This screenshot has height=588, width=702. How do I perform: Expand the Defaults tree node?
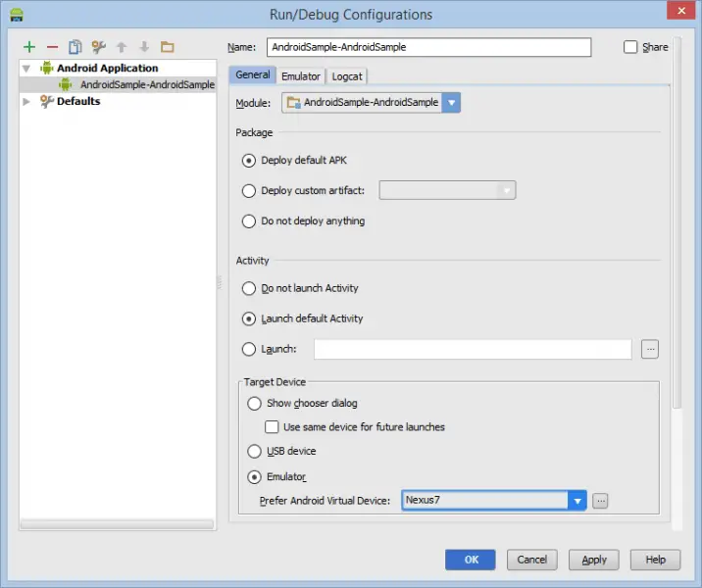27,101
